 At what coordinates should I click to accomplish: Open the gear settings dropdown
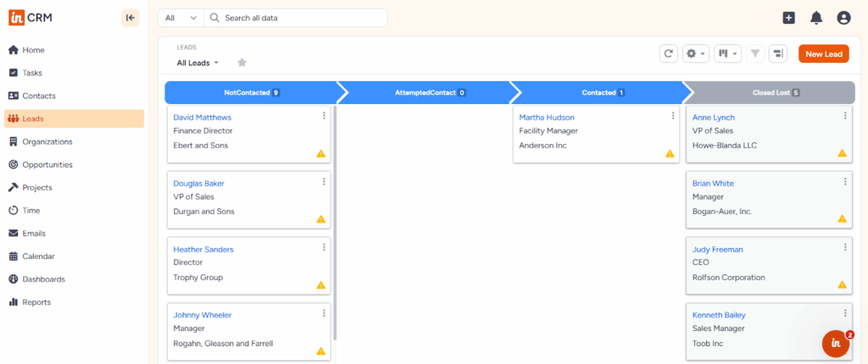696,54
